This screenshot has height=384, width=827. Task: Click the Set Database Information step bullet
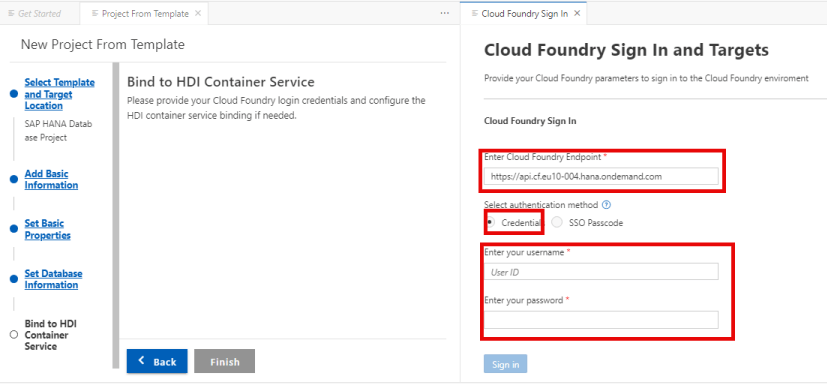pos(14,279)
